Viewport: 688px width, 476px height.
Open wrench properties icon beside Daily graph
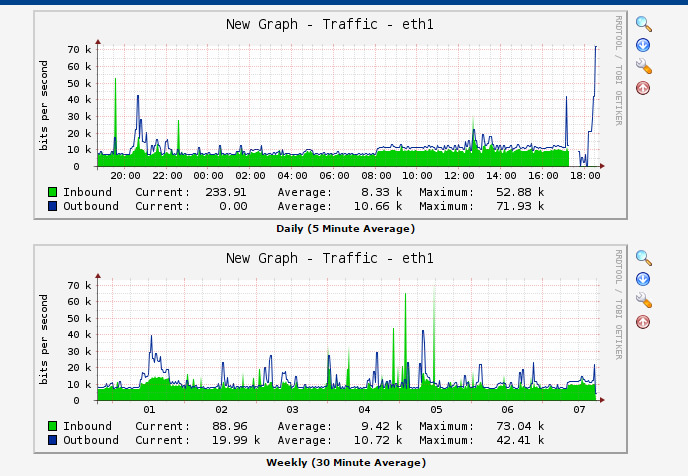point(643,67)
